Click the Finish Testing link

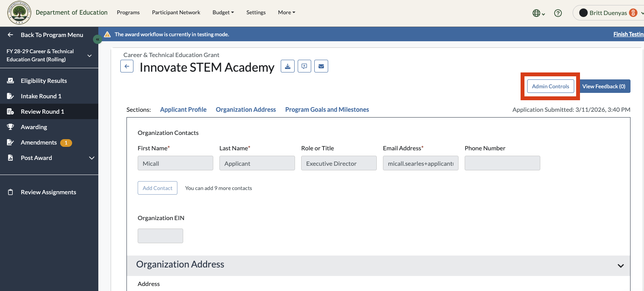pyautogui.click(x=629, y=34)
